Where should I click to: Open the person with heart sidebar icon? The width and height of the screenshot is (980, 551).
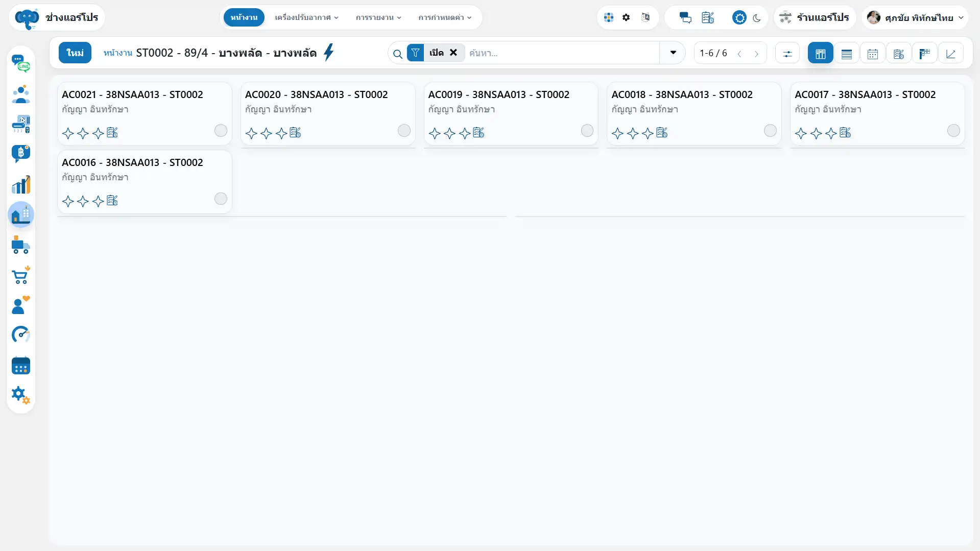pos(21,305)
